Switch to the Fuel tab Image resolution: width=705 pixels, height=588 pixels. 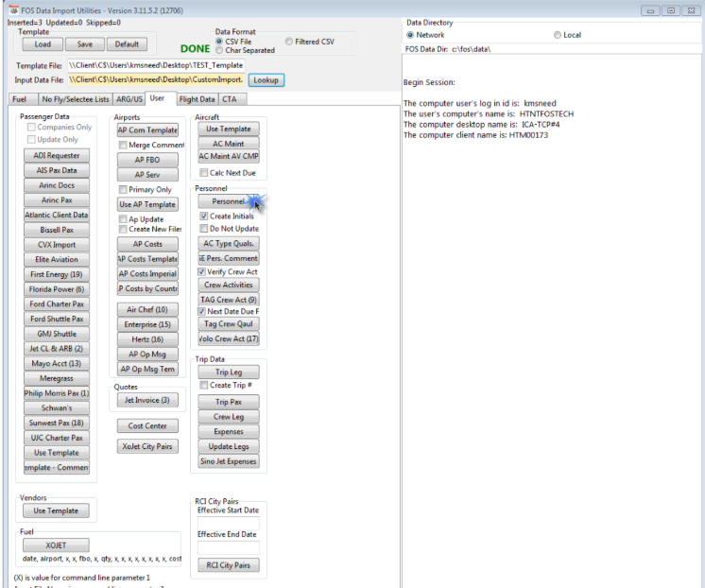pyautogui.click(x=19, y=98)
